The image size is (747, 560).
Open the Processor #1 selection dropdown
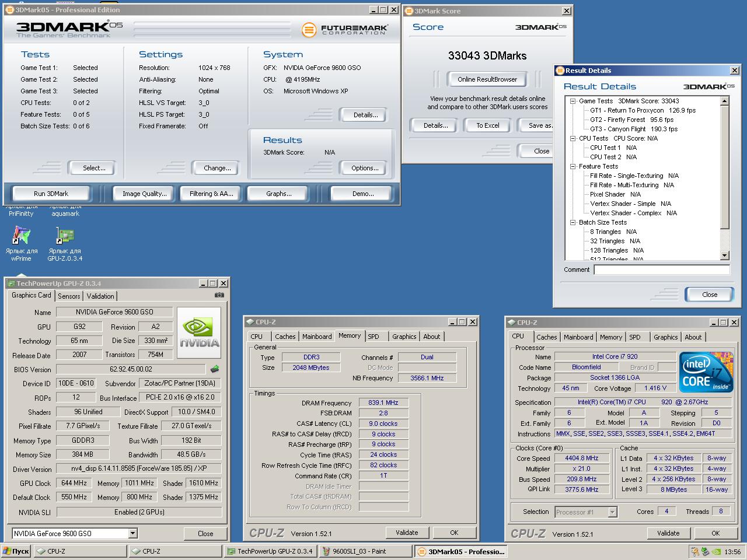(612, 512)
